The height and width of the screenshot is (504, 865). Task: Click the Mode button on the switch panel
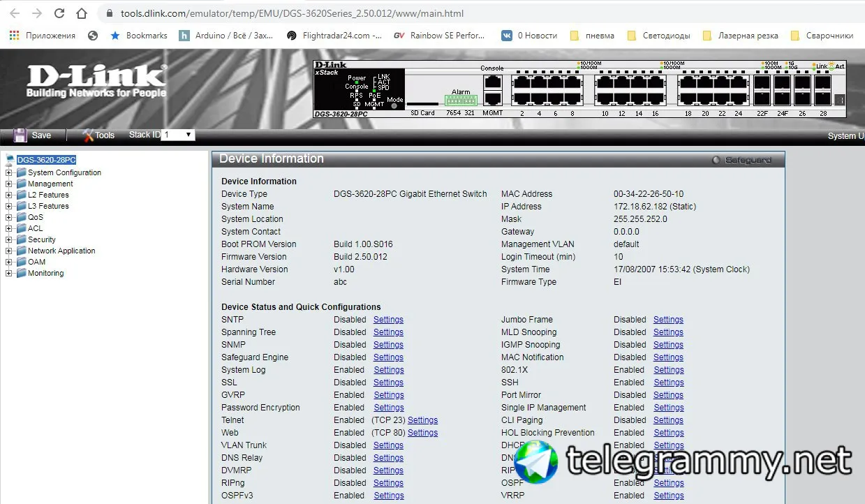pyautogui.click(x=395, y=106)
